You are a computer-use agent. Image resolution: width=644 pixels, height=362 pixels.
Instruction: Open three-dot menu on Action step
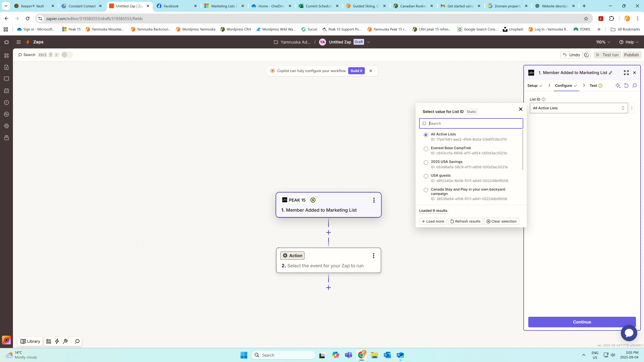(373, 256)
